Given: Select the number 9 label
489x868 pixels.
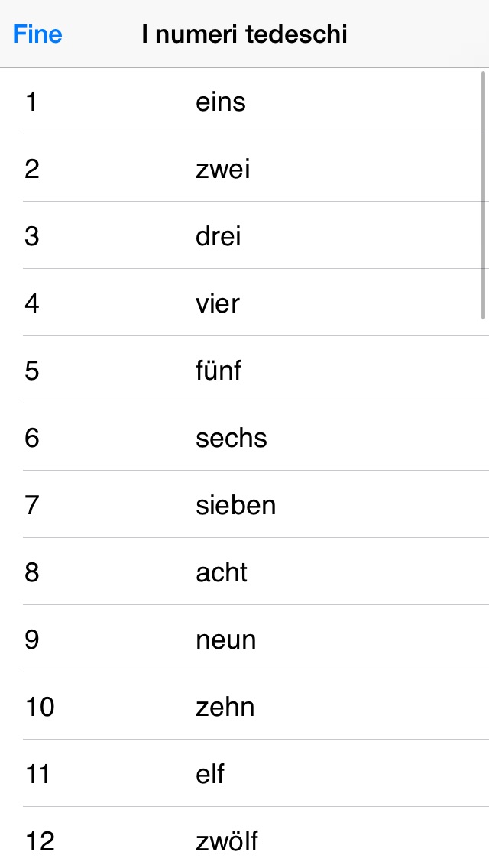Looking at the screenshot, I should (32, 640).
